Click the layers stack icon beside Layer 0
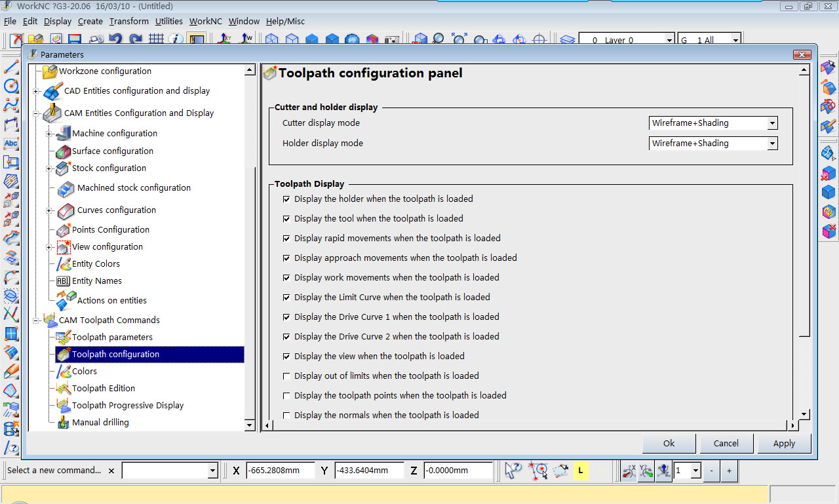Viewport: 839px width, 504px height. [567, 40]
